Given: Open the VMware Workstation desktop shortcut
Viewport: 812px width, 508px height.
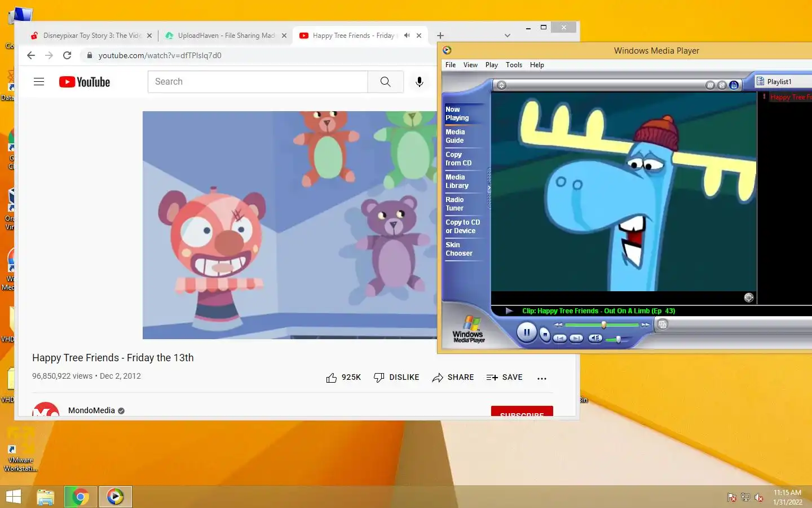Looking at the screenshot, I should click(20, 450).
